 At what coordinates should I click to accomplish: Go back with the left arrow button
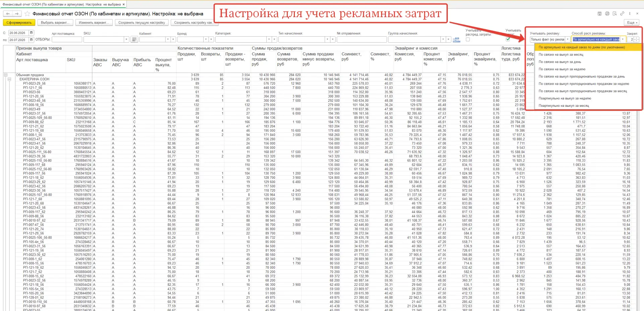pos(8,14)
